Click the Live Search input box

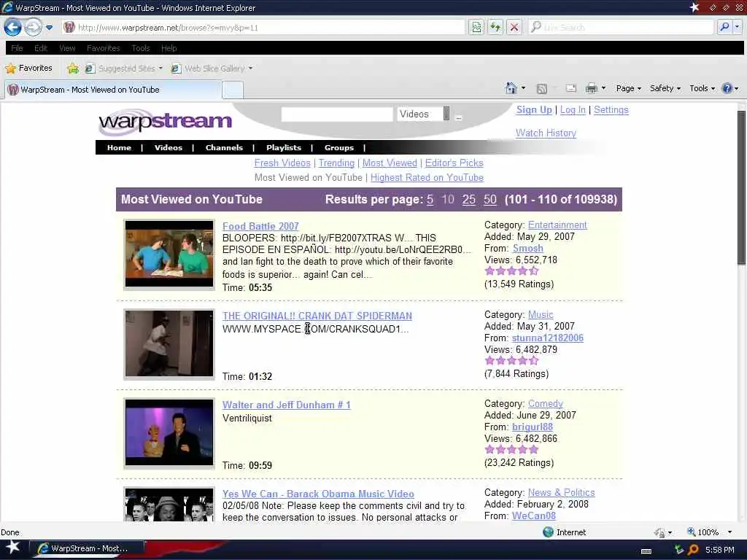[622, 27]
